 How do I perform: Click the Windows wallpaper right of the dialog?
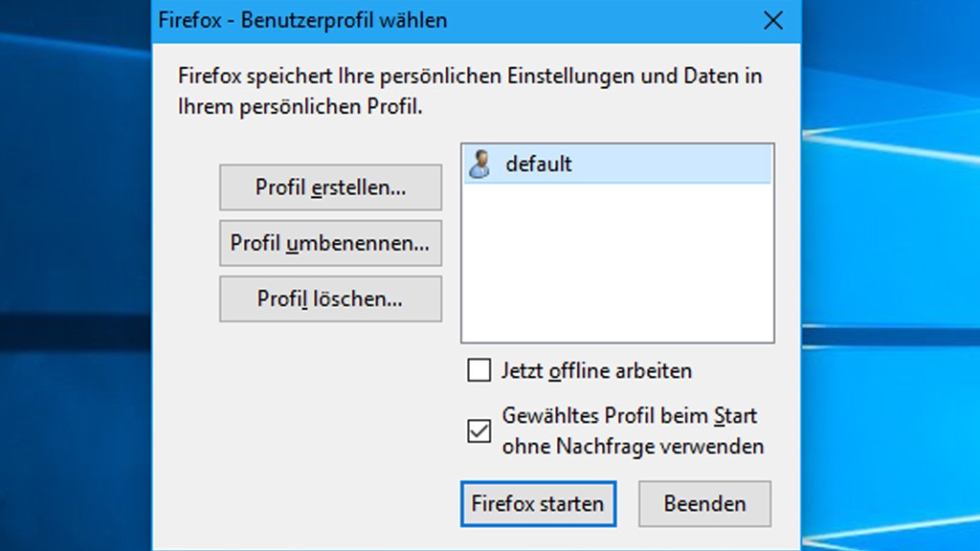(x=890, y=287)
